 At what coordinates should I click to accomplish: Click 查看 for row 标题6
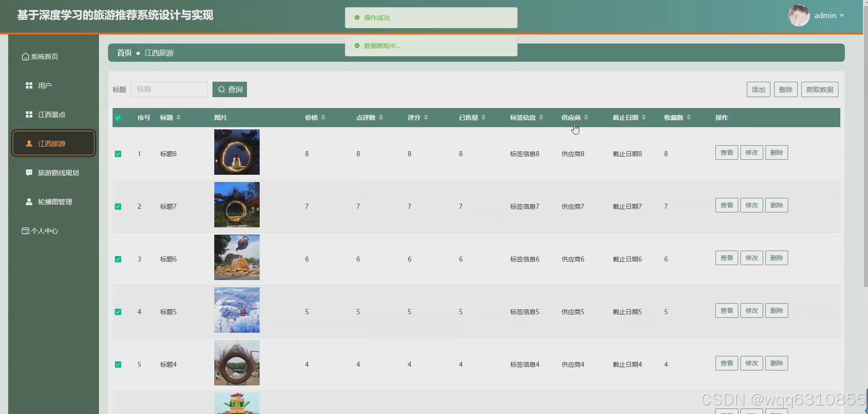pyautogui.click(x=727, y=258)
